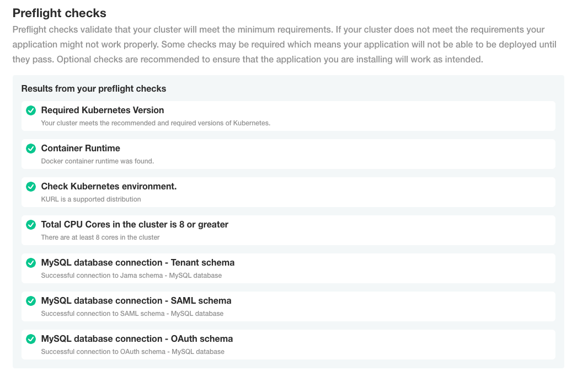Screen dimensions: 588x381
Task: Click MySQL database connection - Tenant schema title
Action: pyautogui.click(x=138, y=263)
